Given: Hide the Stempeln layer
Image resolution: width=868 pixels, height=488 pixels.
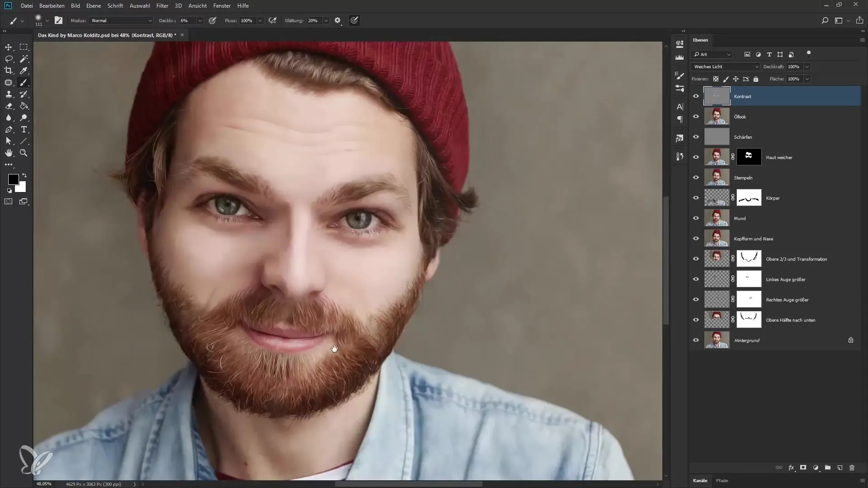Looking at the screenshot, I should tap(696, 178).
